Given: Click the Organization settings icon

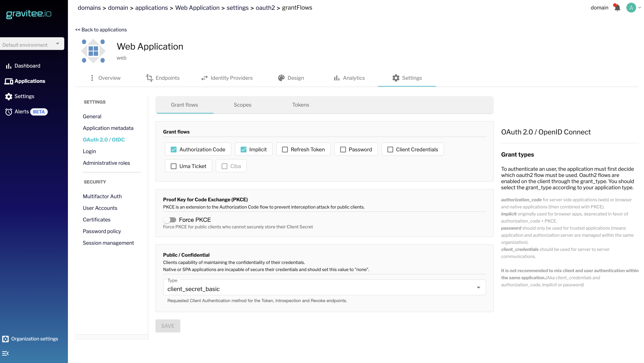Looking at the screenshot, I should point(5,339).
